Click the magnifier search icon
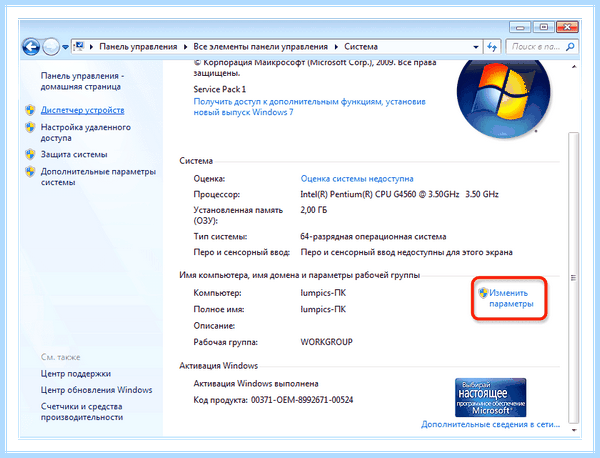 click(x=570, y=47)
